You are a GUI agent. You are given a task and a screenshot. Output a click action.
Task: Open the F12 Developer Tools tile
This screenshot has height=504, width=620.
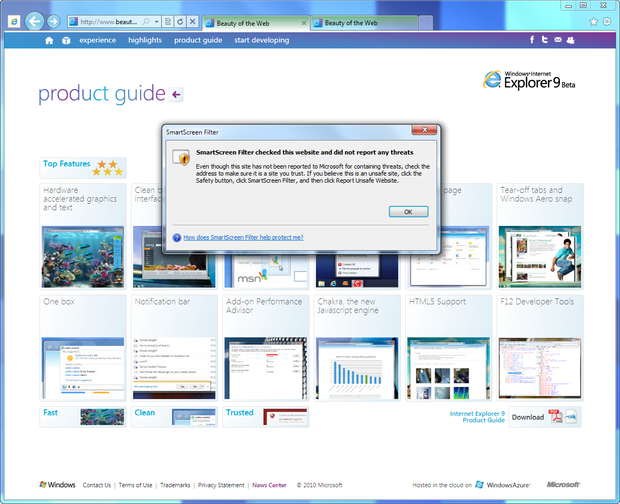[x=540, y=348]
